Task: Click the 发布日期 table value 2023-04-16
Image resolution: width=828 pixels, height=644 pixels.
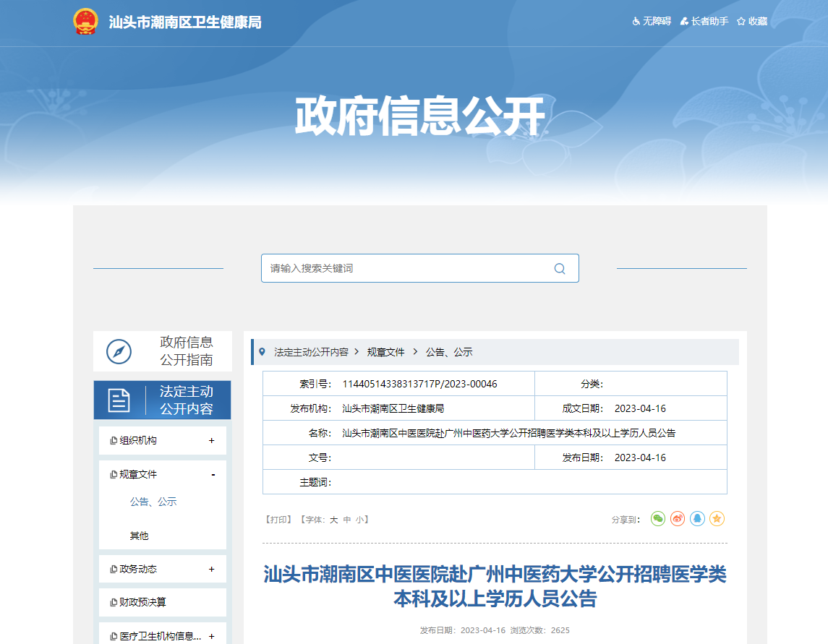Action: coord(640,458)
